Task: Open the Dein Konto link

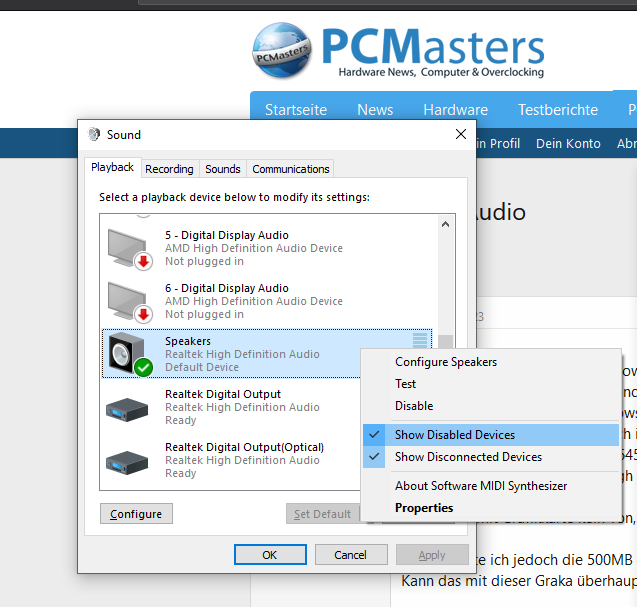Action: click(x=568, y=143)
